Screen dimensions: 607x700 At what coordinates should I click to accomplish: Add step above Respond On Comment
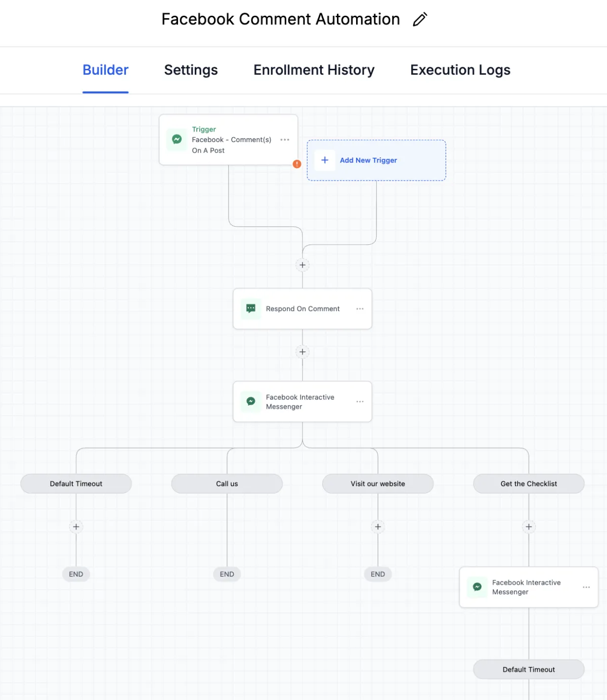click(x=302, y=265)
